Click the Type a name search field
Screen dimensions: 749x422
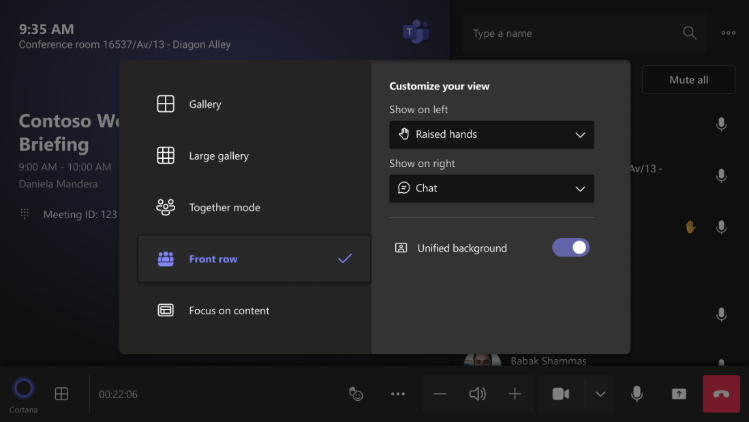(x=584, y=33)
